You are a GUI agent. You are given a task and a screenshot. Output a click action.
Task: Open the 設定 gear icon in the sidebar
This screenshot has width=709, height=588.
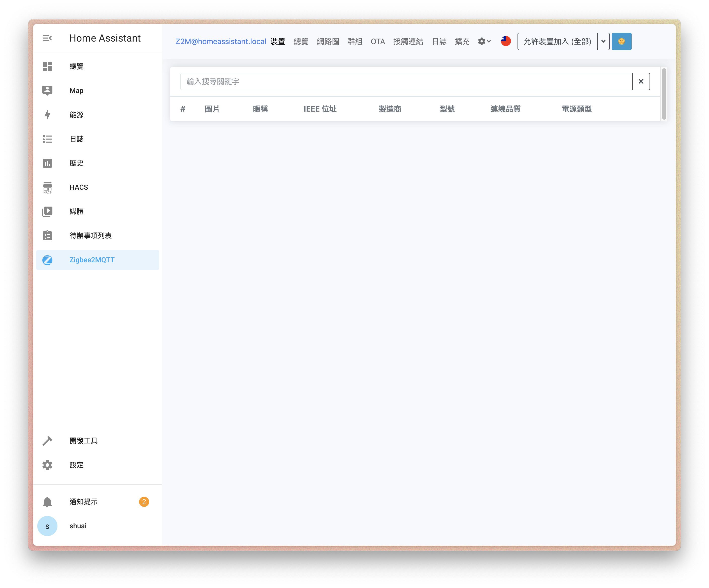[47, 465]
